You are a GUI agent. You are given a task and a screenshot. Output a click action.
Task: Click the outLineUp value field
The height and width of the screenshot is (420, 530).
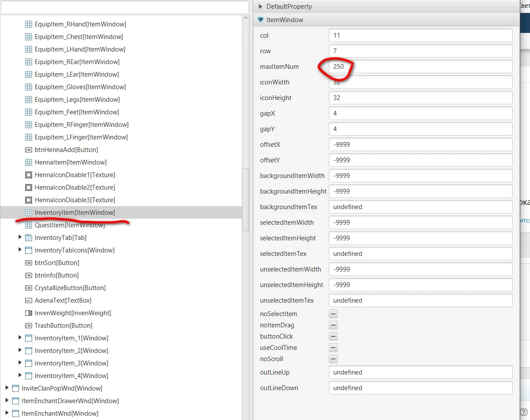pyautogui.click(x=420, y=372)
